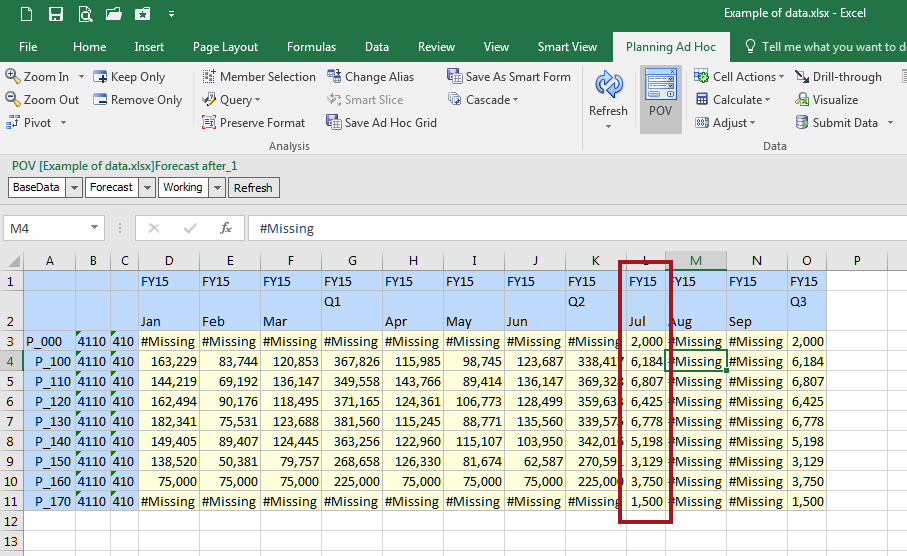Click the Change Alias icon
Screen dimensions: 907x556
pos(334,77)
